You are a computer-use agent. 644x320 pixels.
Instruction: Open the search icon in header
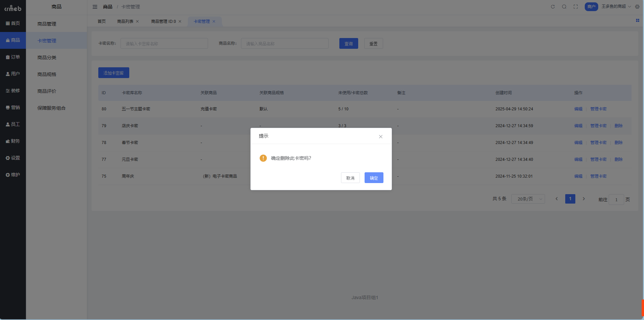pyautogui.click(x=564, y=7)
